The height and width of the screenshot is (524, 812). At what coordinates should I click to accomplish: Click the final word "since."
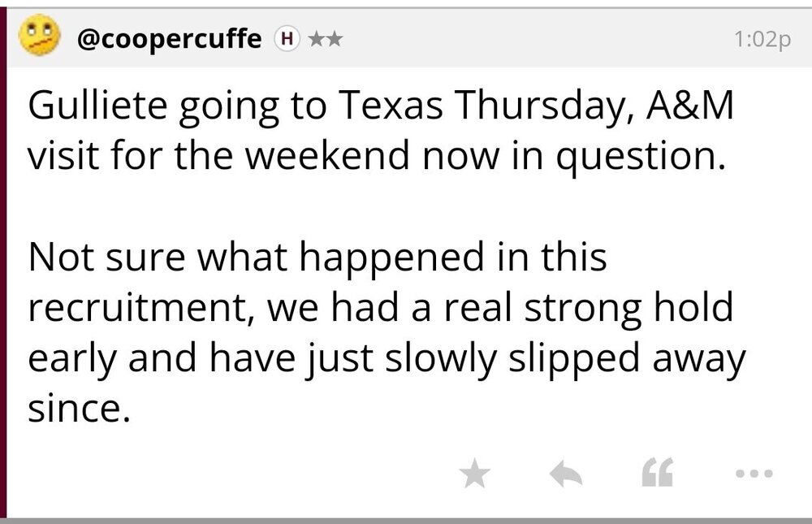tap(79, 407)
